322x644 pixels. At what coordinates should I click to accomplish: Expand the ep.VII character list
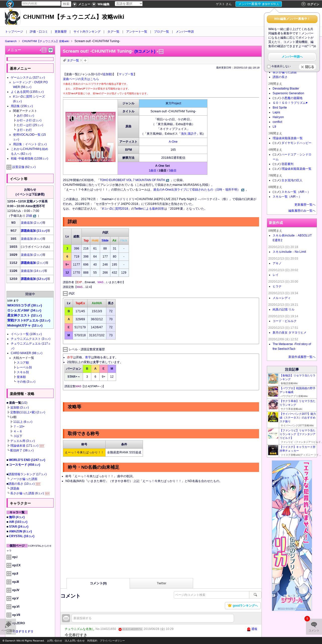pyautogui.click(x=9, y=615)
